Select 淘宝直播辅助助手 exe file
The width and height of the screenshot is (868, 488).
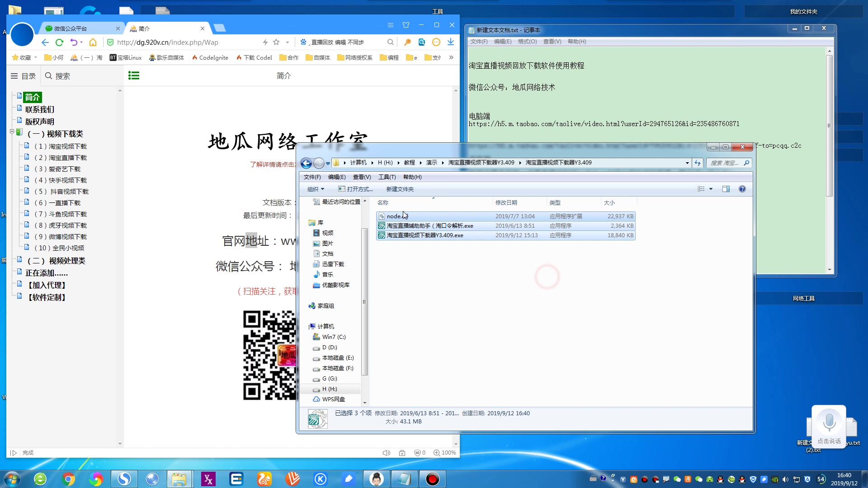[x=505, y=226]
